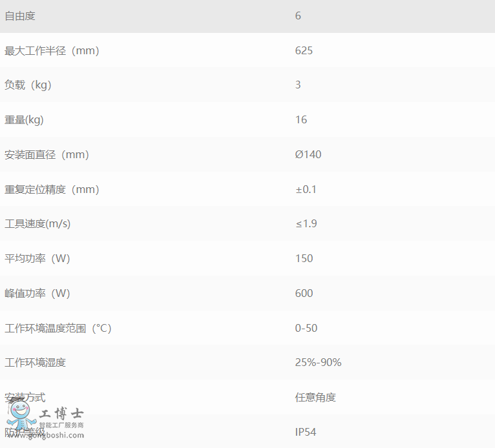Image resolution: width=495 pixels, height=448 pixels.
Task: Select the ±0.1 precision value
Action: [x=306, y=189]
